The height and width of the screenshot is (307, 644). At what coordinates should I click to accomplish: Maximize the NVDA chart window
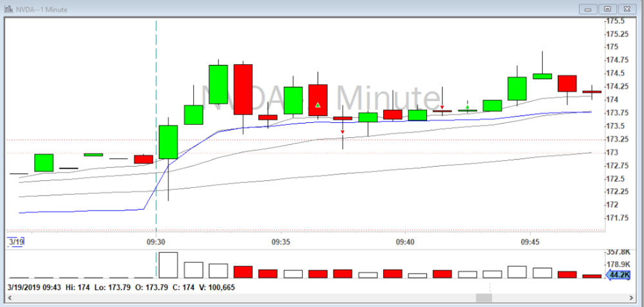(607, 8)
